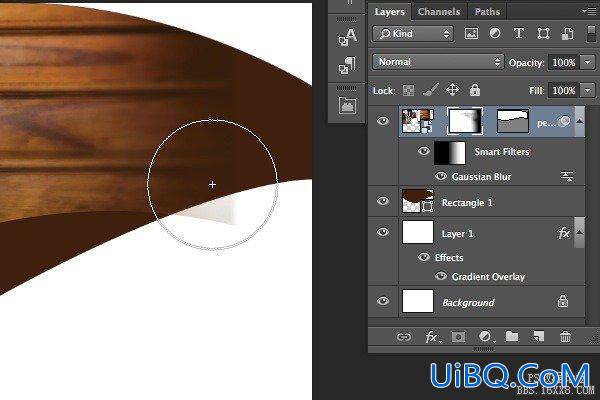Open the Paragraph panel icon

(x=347, y=65)
